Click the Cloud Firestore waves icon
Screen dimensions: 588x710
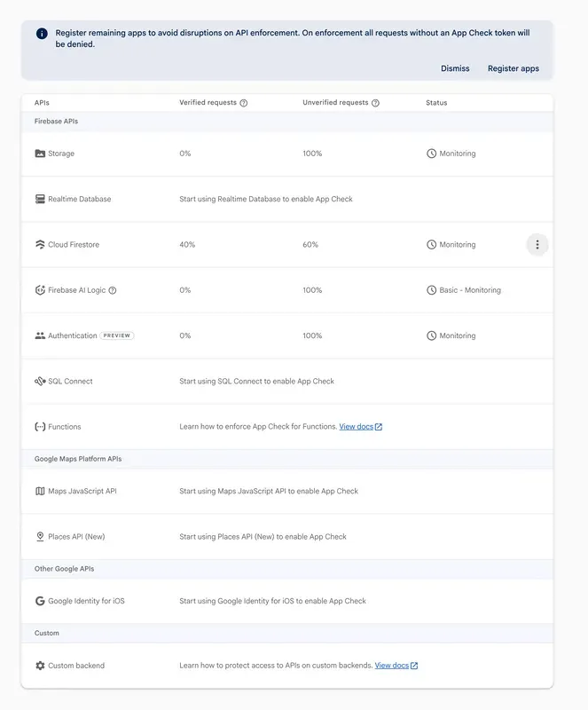[x=40, y=245]
